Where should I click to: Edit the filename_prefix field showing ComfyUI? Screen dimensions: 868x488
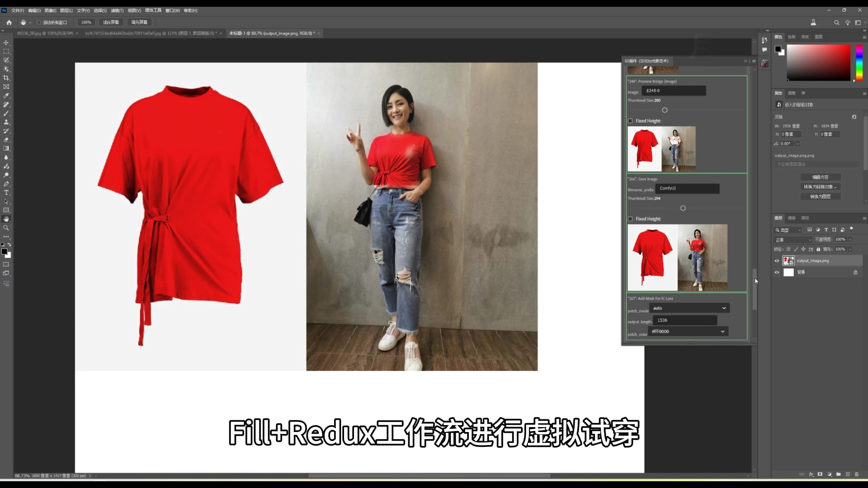(688, 188)
